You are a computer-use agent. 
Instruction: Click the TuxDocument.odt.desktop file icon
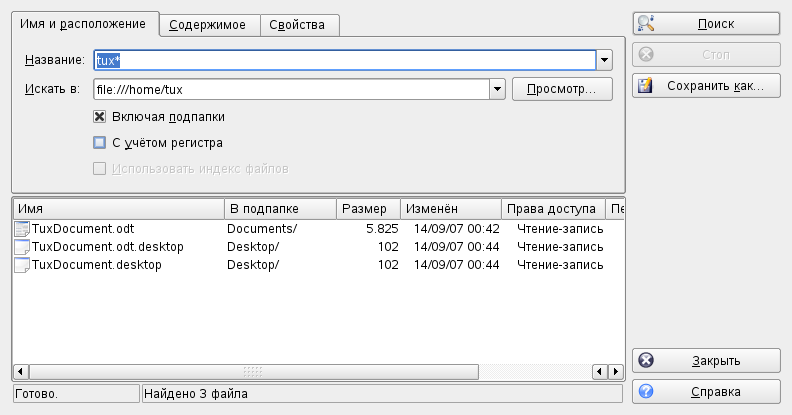(22, 247)
